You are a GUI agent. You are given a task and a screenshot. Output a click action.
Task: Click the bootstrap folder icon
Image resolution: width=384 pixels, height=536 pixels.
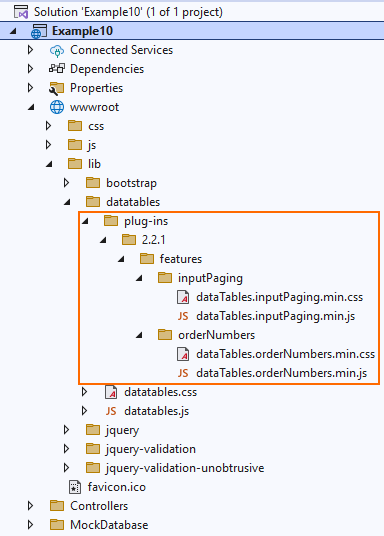[93, 183]
